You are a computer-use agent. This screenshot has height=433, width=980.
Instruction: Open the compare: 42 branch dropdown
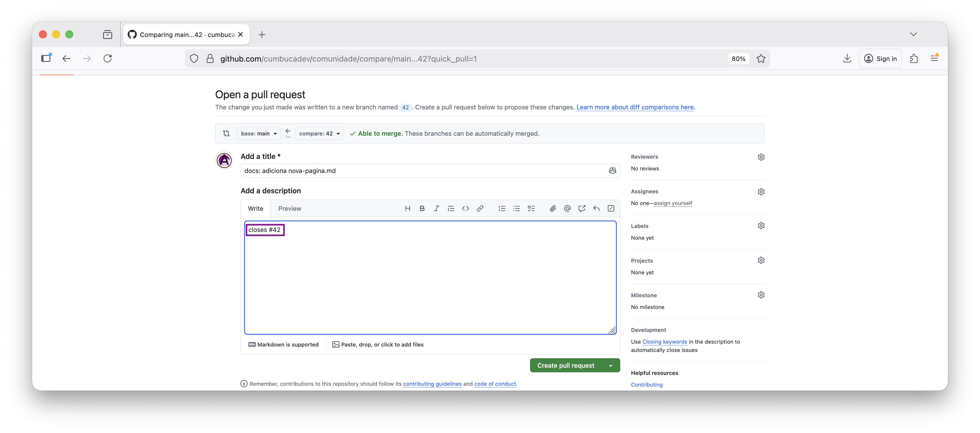[x=320, y=133]
